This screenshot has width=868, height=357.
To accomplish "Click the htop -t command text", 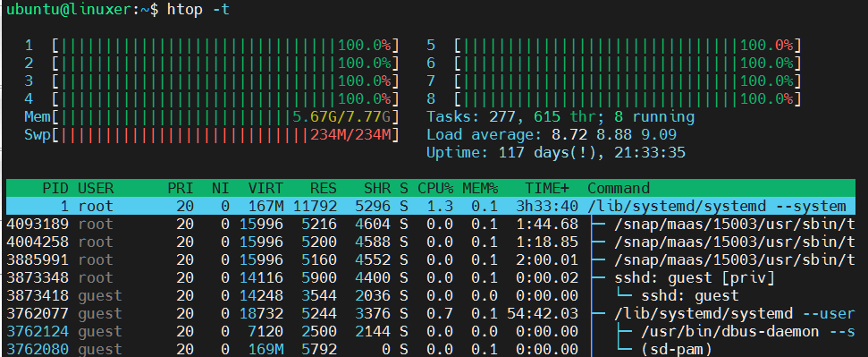I will click(198, 10).
